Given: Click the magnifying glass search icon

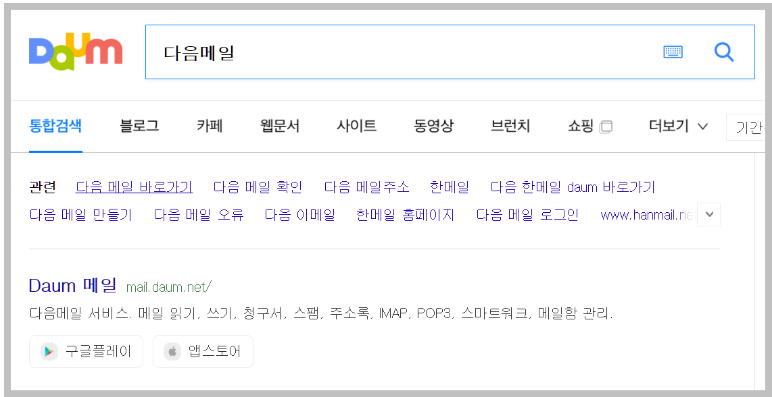Looking at the screenshot, I should pyautogui.click(x=724, y=52).
